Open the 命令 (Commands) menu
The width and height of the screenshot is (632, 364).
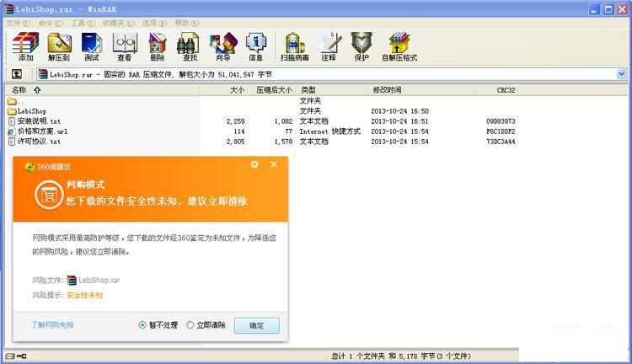coord(51,23)
